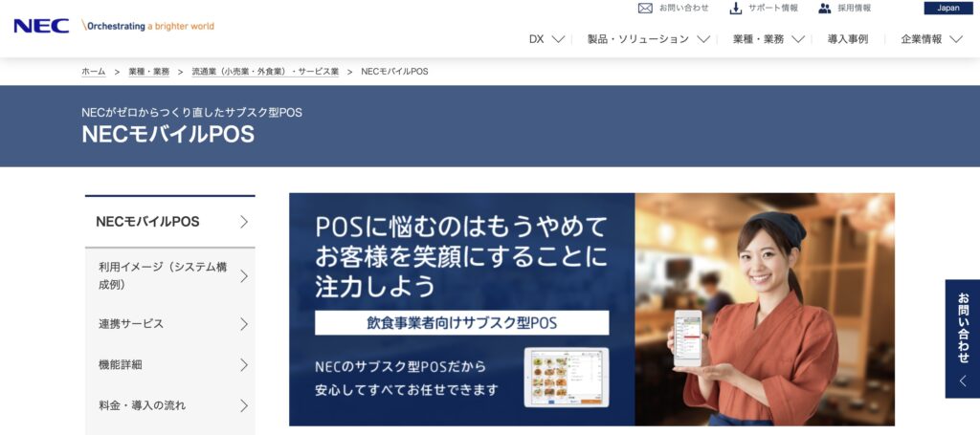980x435 pixels.
Task: Expand the DX dropdown menu
Action: tap(558, 39)
